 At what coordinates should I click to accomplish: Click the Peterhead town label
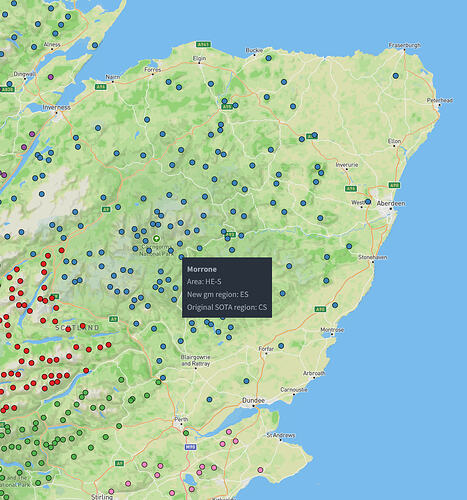click(x=440, y=100)
